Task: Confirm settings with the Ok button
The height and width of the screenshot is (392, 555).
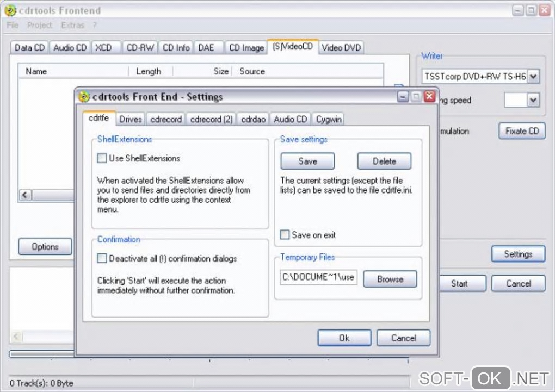Action: tap(344, 338)
